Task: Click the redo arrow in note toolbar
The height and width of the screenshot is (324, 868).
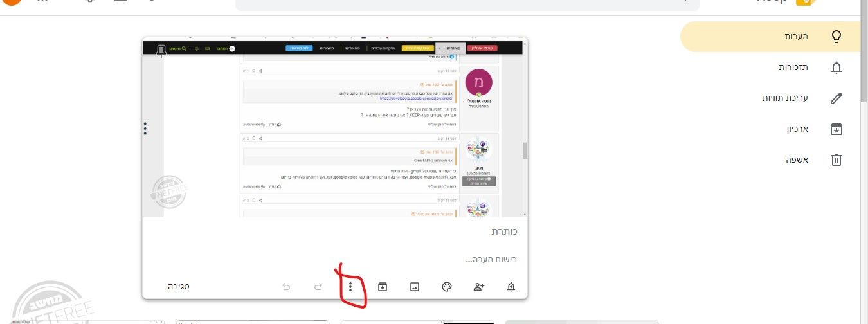Action: point(318,287)
